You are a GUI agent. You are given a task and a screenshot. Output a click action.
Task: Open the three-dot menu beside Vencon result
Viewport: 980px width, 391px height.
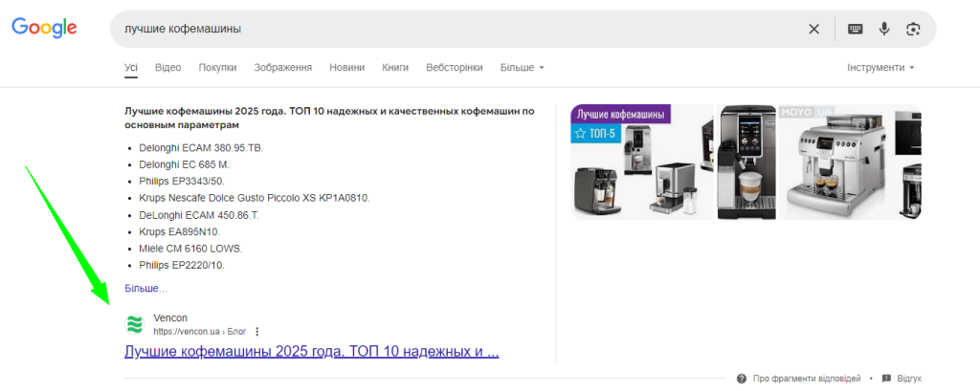click(x=256, y=332)
